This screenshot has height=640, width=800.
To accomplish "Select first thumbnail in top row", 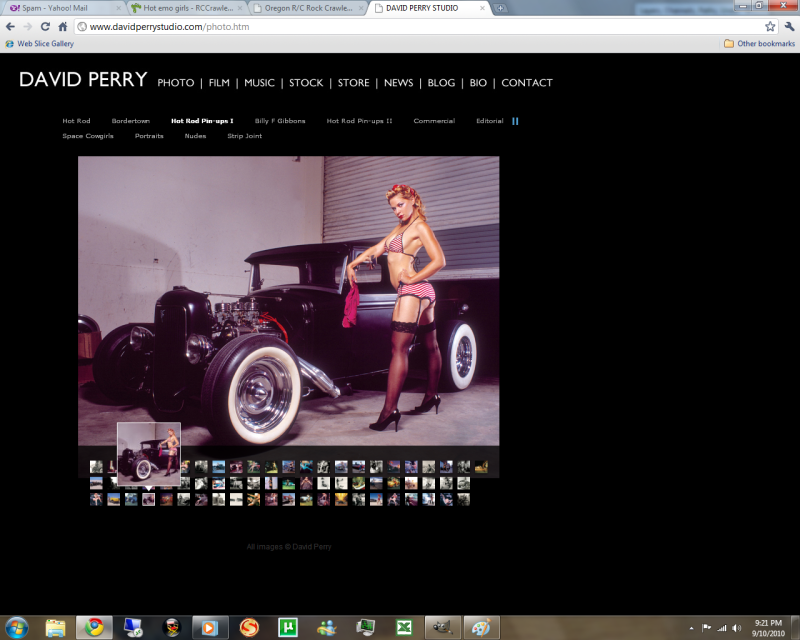I will (x=96, y=466).
